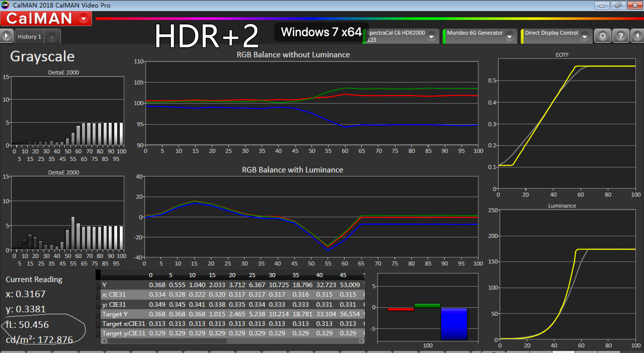Screen dimensions: 644x353
Task: Add a new history tab with plus
Action: [52, 37]
